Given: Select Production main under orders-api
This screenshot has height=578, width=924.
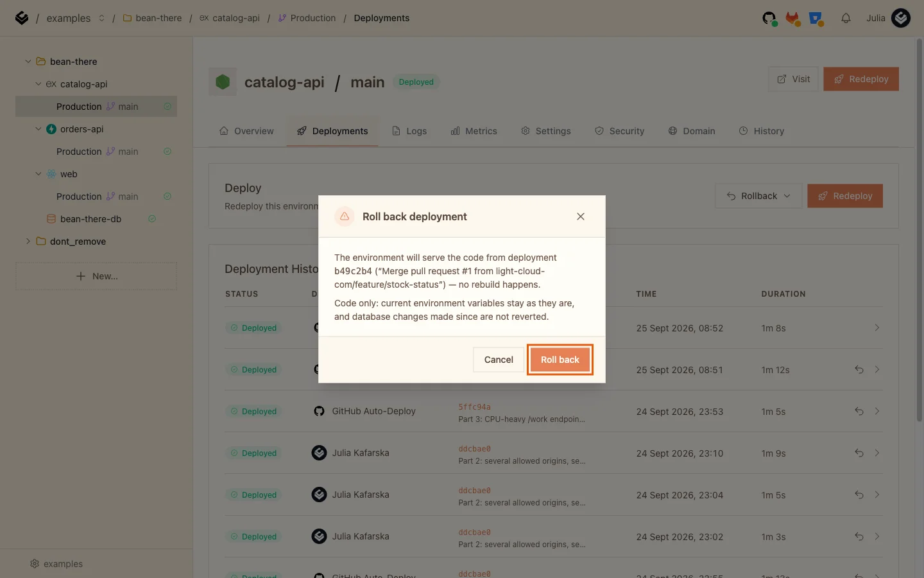Looking at the screenshot, I should 96,152.
